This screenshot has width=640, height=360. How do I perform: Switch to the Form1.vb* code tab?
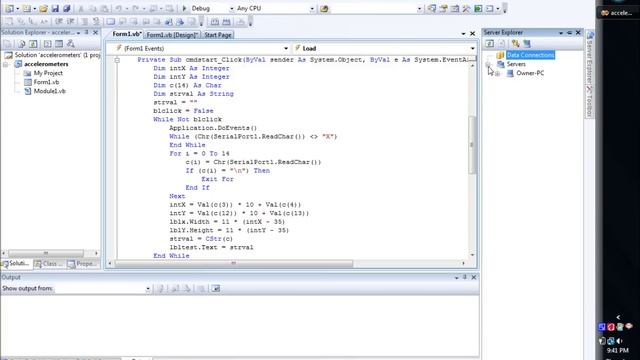pos(126,34)
